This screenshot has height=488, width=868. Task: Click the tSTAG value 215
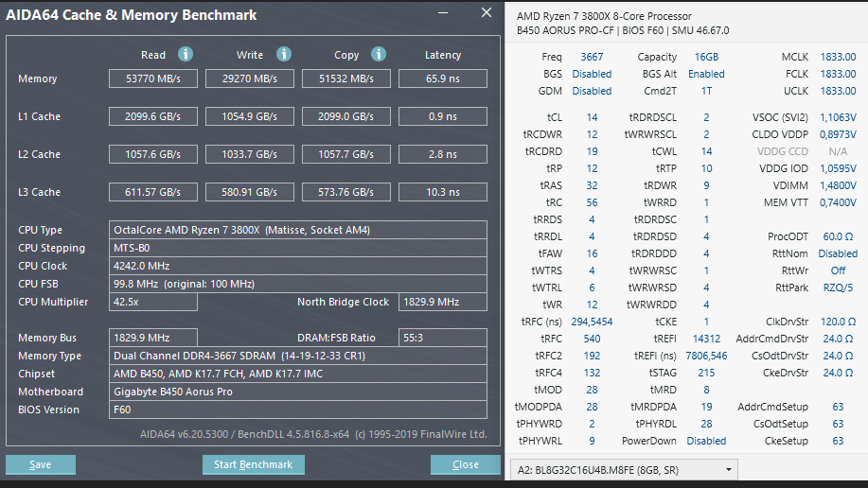coord(706,373)
